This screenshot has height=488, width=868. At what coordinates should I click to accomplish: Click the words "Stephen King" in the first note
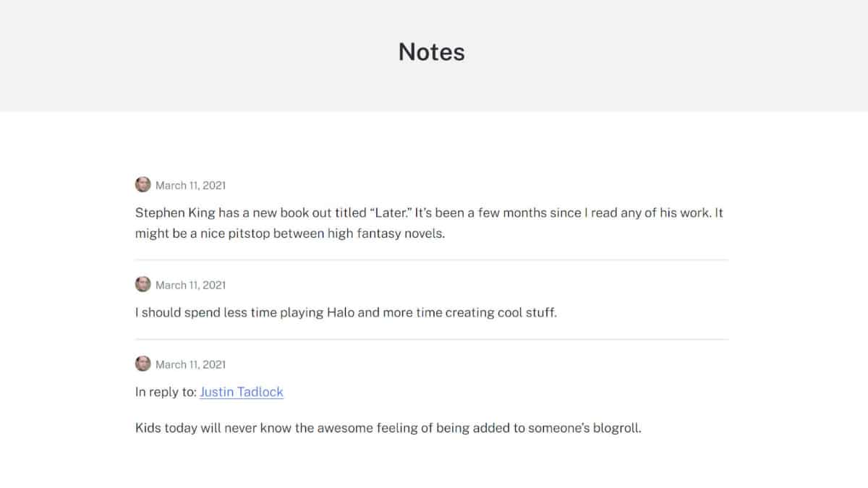[x=171, y=213]
